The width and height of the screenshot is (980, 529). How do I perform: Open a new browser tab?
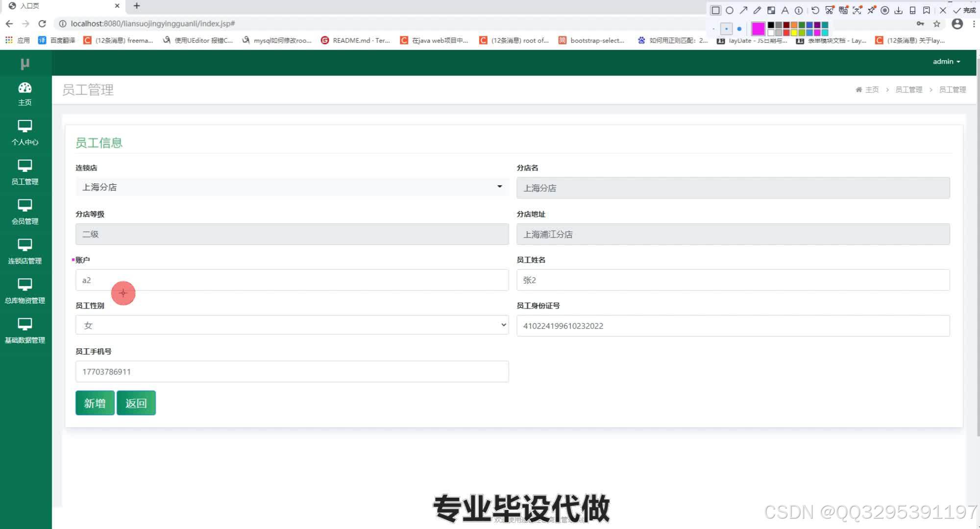coord(137,6)
